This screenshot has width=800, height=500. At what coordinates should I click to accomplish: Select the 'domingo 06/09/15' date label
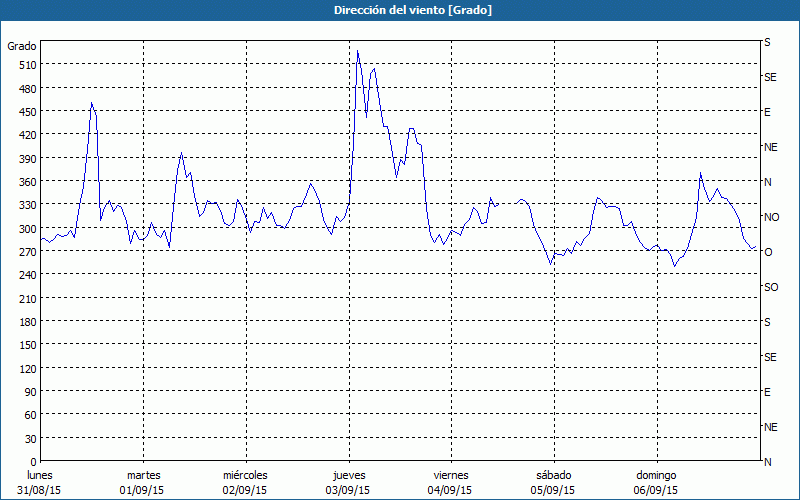656,482
